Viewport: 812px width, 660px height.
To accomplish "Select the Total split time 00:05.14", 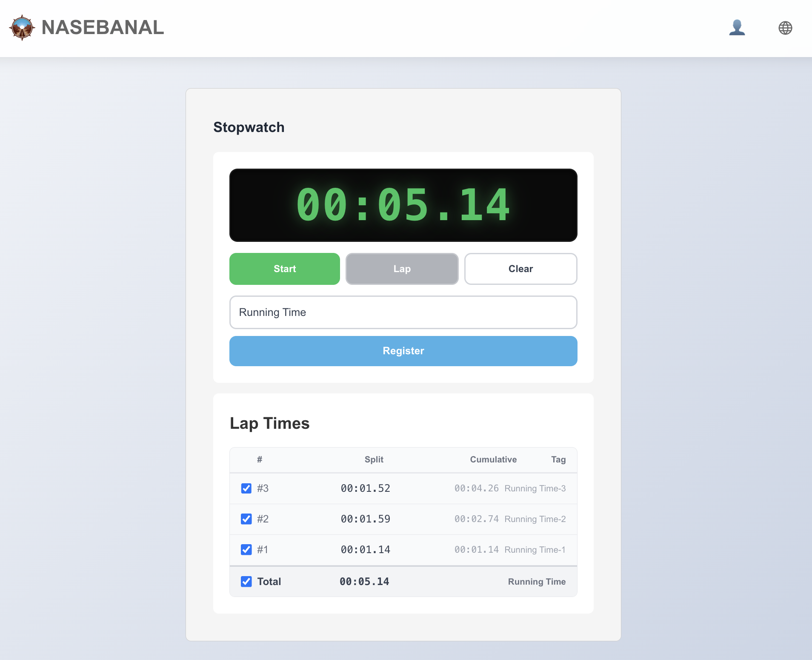I will coord(364,581).
